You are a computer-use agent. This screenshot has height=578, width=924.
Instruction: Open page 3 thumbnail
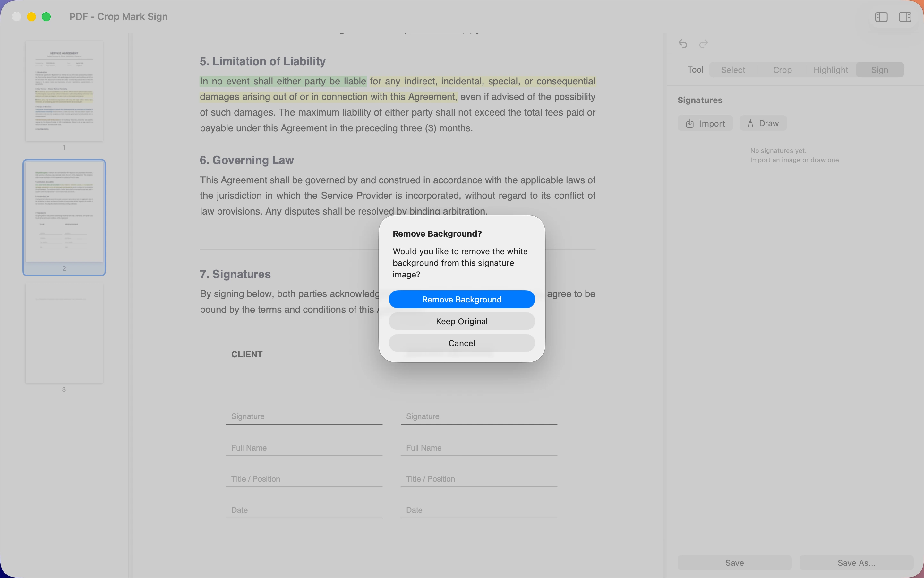pyautogui.click(x=64, y=333)
